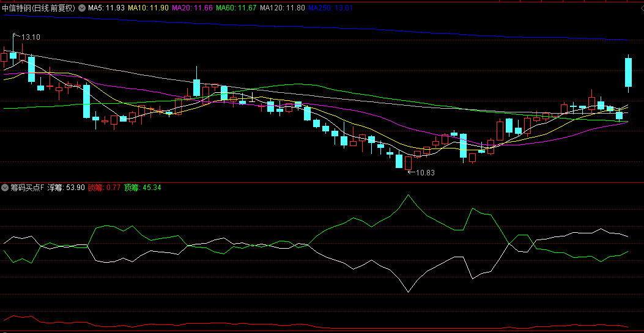Select the MA5: 11.93 label
The width and height of the screenshot is (644, 333).
tap(106, 8)
